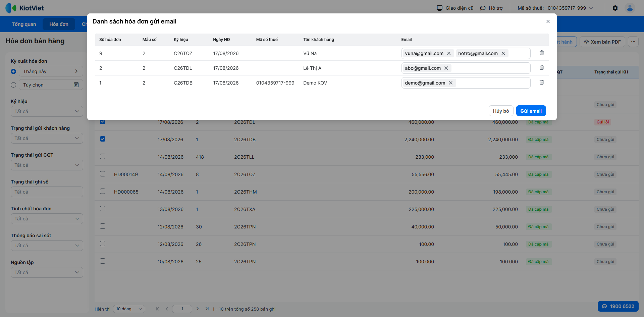The width and height of the screenshot is (644, 317).
Task: Open the Hóa đơn tab
Action: (x=59, y=24)
